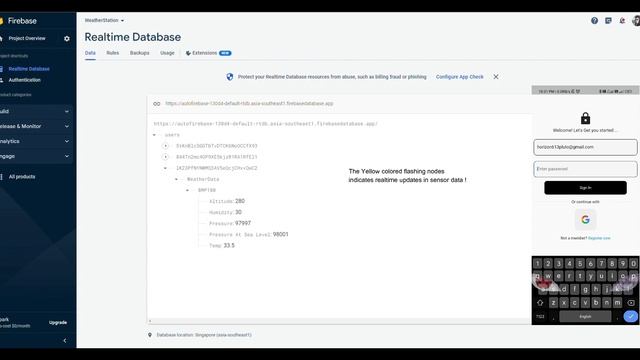Click the Firebase logo
The width and height of the screenshot is (640, 360).
(x=18, y=21)
